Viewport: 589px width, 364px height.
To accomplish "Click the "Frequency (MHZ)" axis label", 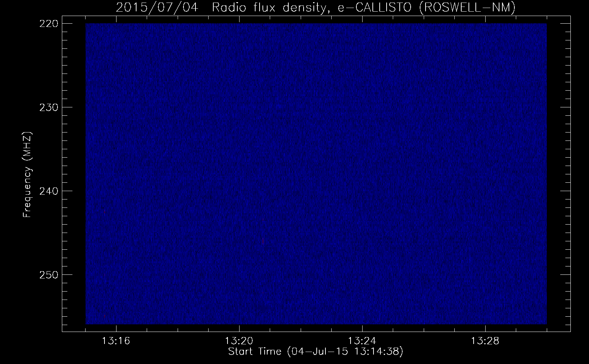I will pyautogui.click(x=28, y=175).
